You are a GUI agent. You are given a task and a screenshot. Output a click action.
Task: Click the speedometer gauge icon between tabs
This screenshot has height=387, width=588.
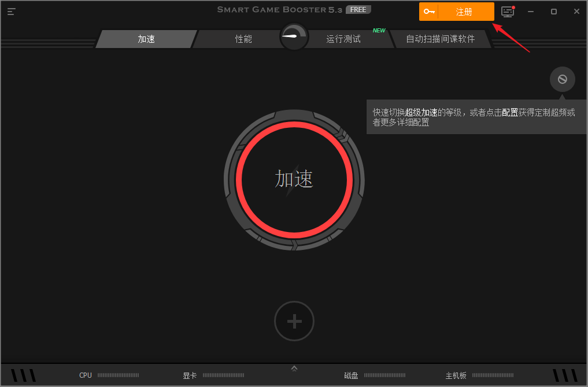pyautogui.click(x=294, y=36)
